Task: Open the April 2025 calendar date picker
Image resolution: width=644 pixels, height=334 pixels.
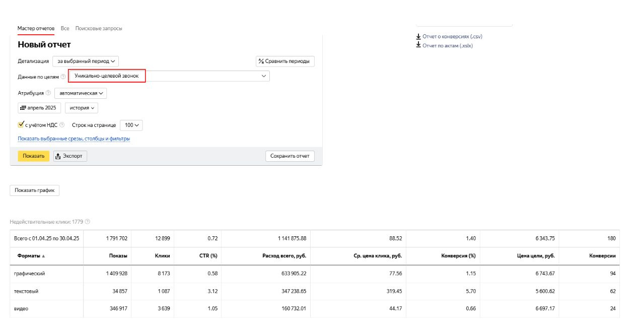Action: tap(40, 108)
